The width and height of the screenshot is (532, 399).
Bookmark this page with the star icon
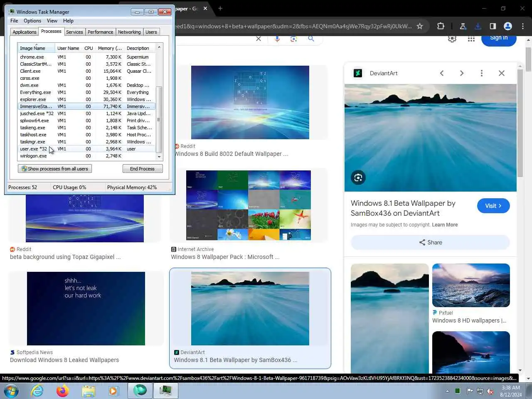(420, 26)
